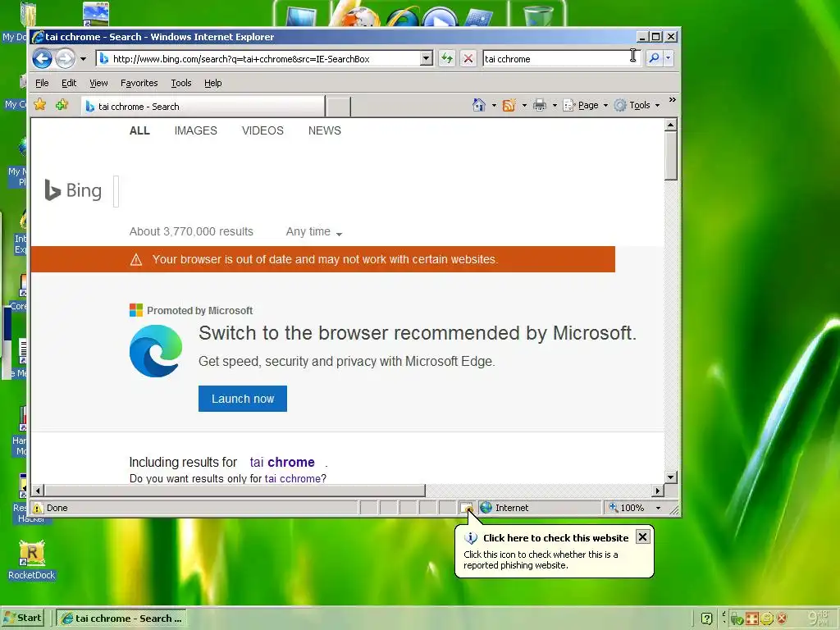This screenshot has width=840, height=630.
Task: Click the Home toolbar icon
Action: click(479, 105)
